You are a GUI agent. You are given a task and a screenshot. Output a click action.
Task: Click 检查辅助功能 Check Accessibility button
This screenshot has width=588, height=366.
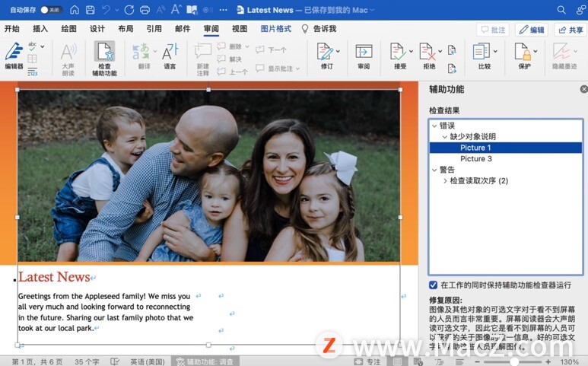[104, 59]
